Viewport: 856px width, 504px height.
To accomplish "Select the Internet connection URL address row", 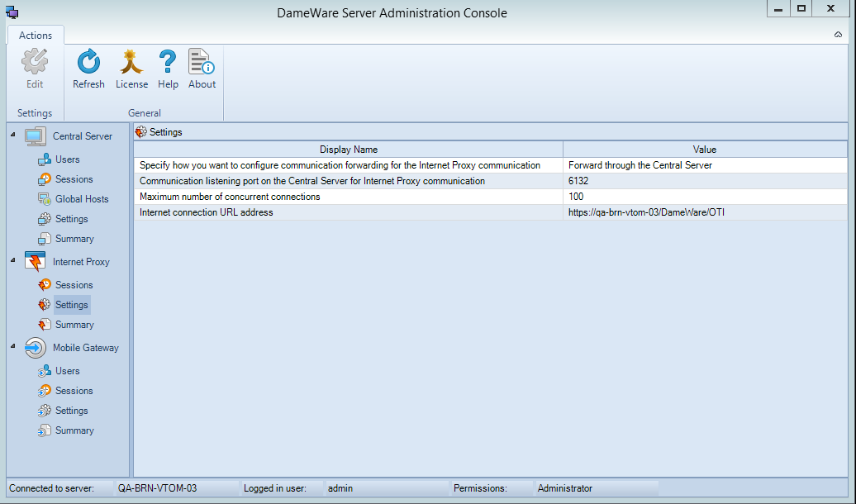I will pos(490,212).
